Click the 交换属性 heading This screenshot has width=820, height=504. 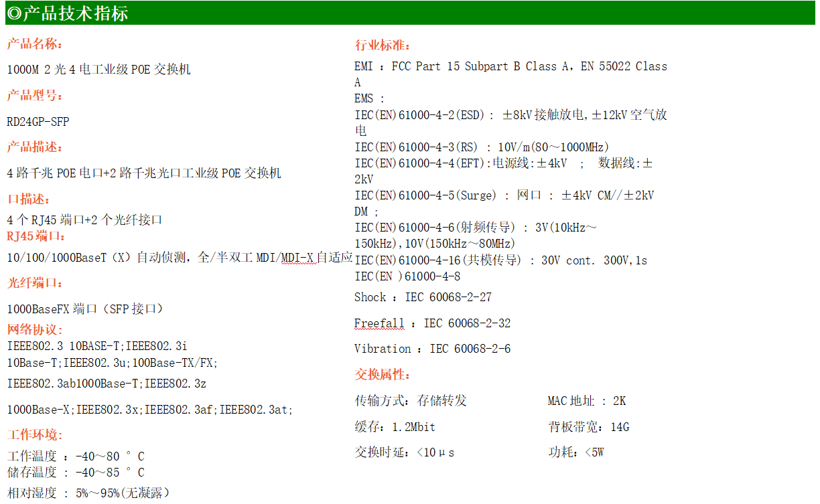click(x=382, y=375)
